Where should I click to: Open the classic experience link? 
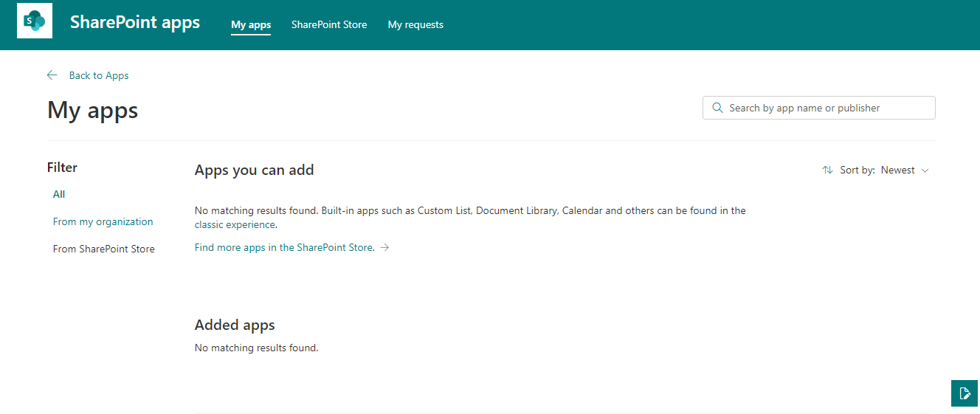[x=235, y=224]
